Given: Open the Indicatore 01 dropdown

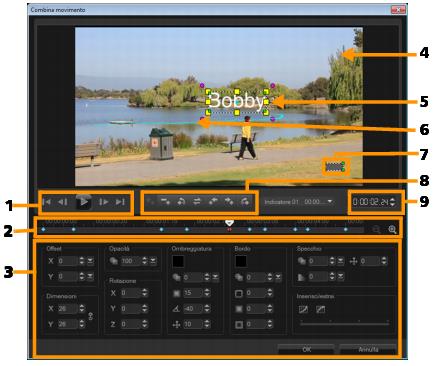Looking at the screenshot, I should tap(330, 202).
